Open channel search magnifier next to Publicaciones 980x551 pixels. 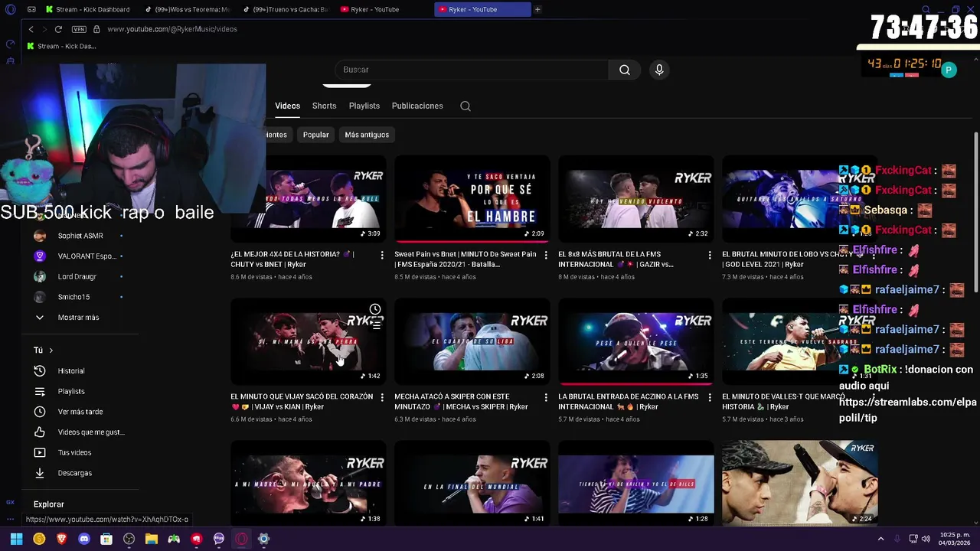pos(465,106)
